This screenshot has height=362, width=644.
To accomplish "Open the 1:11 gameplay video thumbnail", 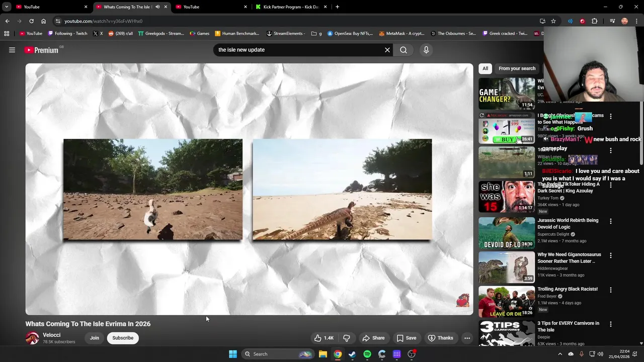I will [x=507, y=162].
